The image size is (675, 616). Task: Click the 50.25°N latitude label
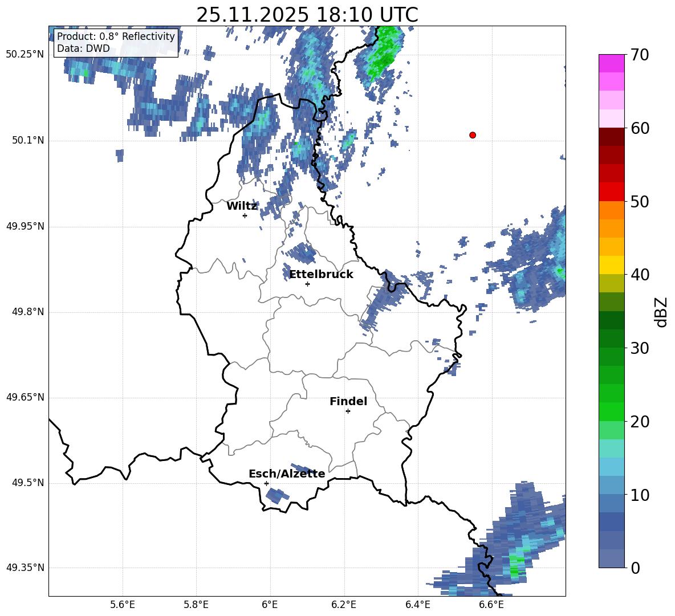click(25, 55)
